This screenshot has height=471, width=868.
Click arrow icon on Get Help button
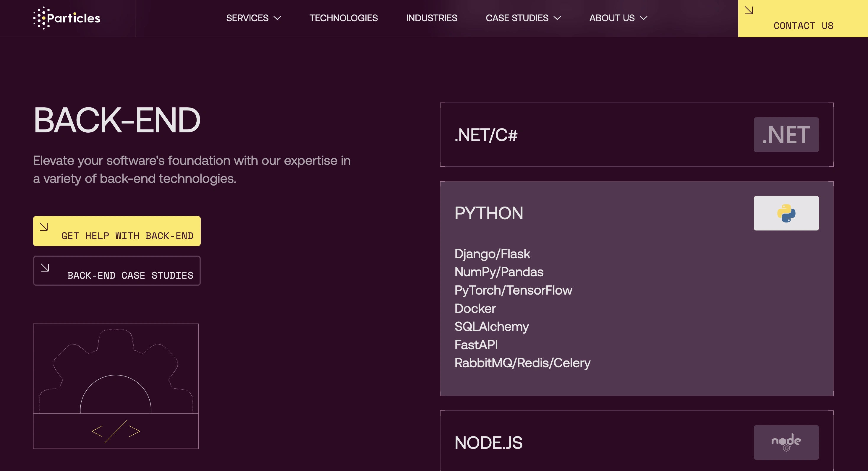(44, 227)
